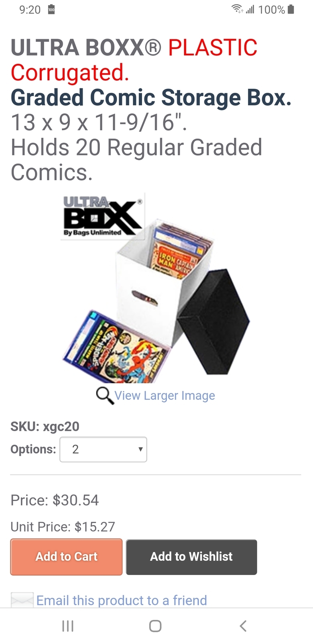Open the View Larger Image link

pos(165,396)
